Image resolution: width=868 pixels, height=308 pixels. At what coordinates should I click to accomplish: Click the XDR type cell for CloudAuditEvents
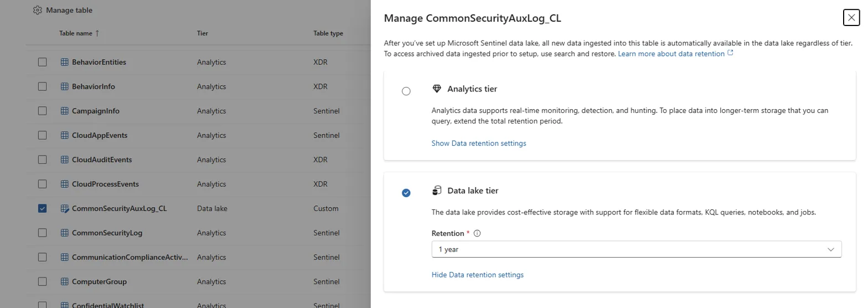[x=321, y=160]
